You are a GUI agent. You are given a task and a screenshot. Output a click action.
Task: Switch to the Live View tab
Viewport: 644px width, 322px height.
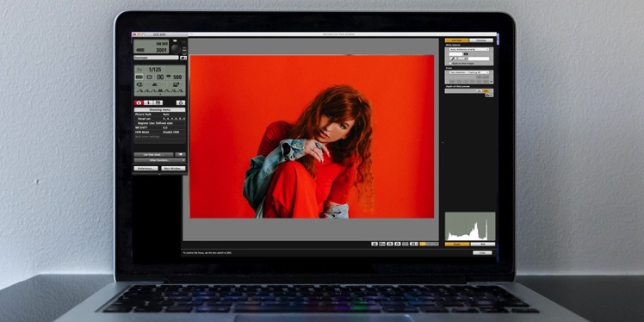(456, 40)
